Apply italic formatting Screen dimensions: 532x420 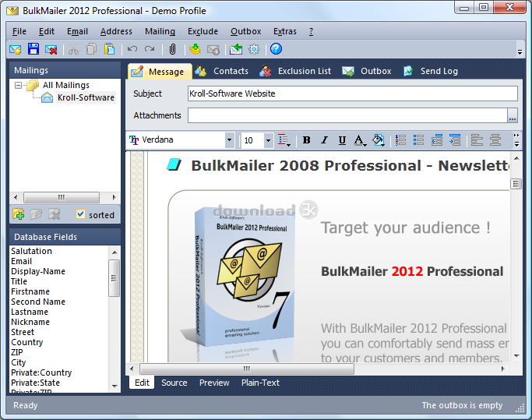click(x=324, y=140)
